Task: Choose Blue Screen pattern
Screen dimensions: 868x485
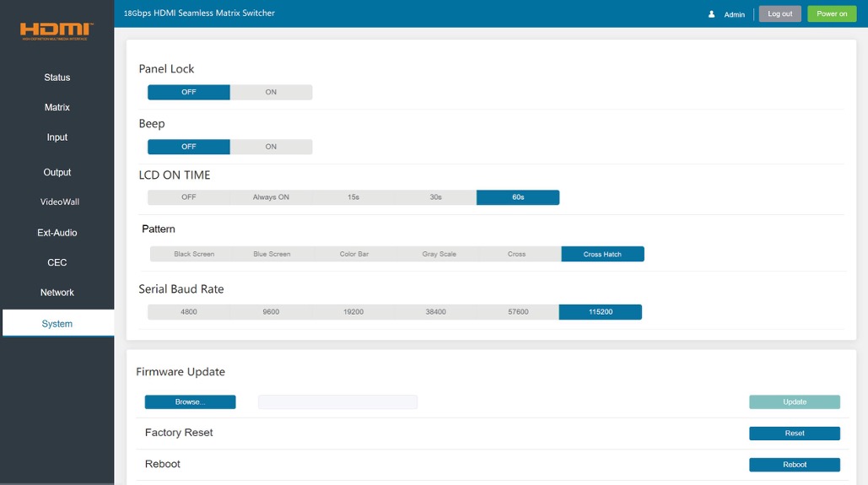Action: [x=272, y=254]
